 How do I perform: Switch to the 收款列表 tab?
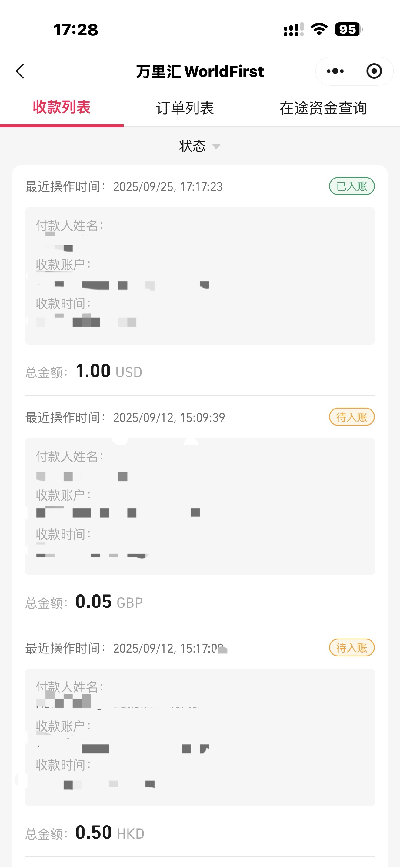point(62,108)
